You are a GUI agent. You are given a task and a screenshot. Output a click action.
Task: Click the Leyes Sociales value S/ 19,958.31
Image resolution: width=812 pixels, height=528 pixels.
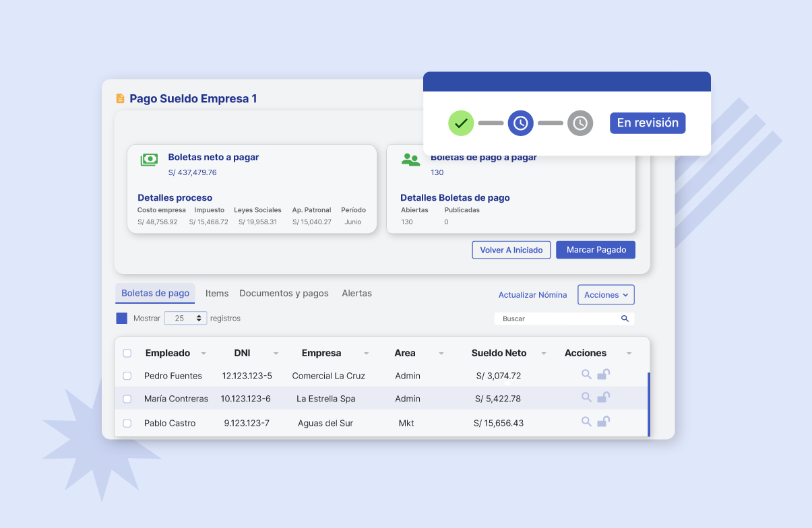point(257,222)
